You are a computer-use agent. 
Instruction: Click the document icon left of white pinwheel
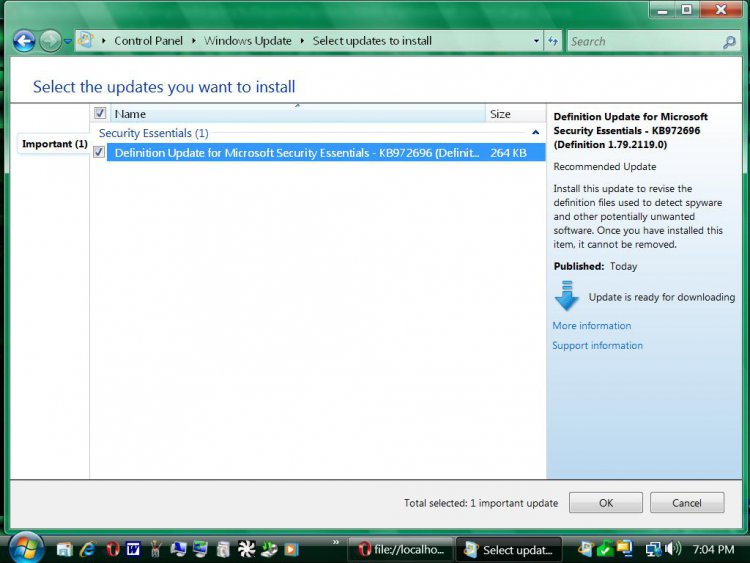[x=223, y=549]
